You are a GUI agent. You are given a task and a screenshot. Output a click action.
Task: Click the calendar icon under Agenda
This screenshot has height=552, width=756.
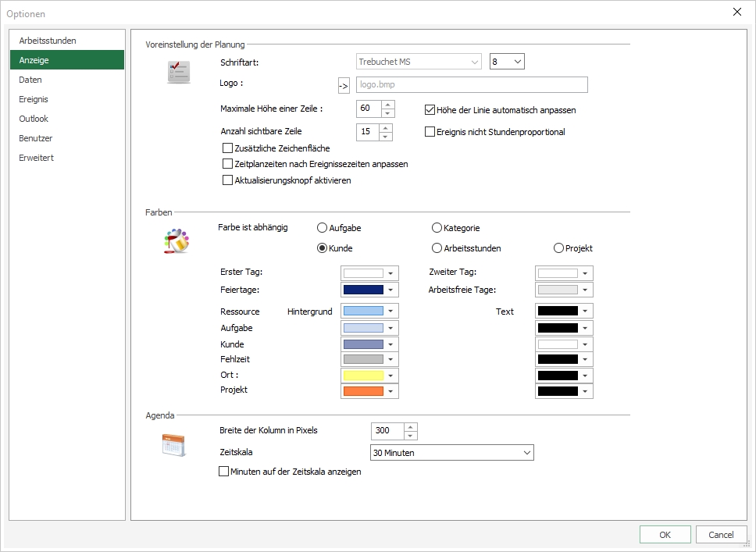click(173, 445)
